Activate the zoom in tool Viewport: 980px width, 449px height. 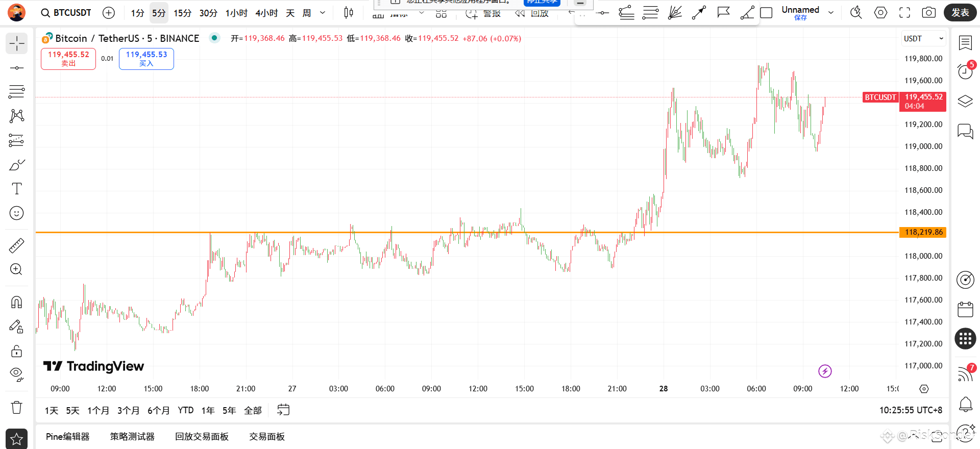(x=17, y=269)
